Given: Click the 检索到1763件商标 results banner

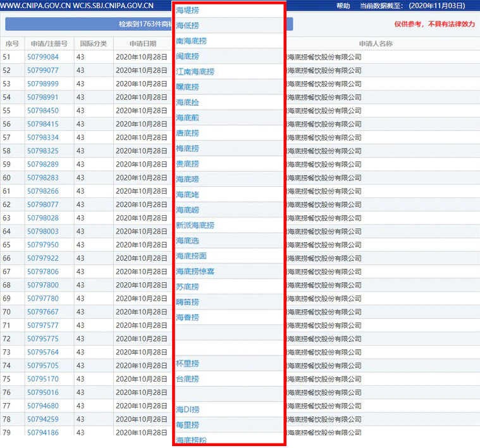Looking at the screenshot, I should point(149,24).
